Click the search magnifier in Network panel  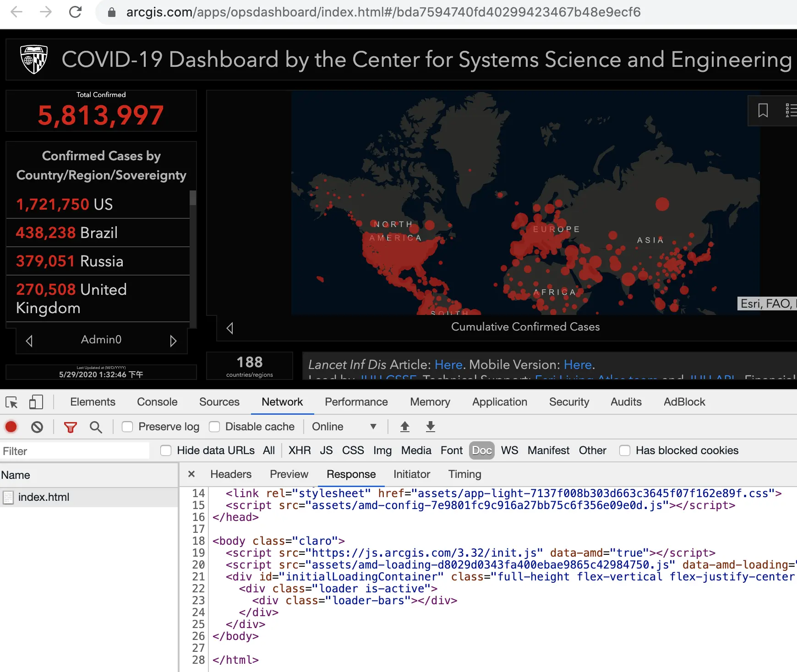tap(96, 427)
